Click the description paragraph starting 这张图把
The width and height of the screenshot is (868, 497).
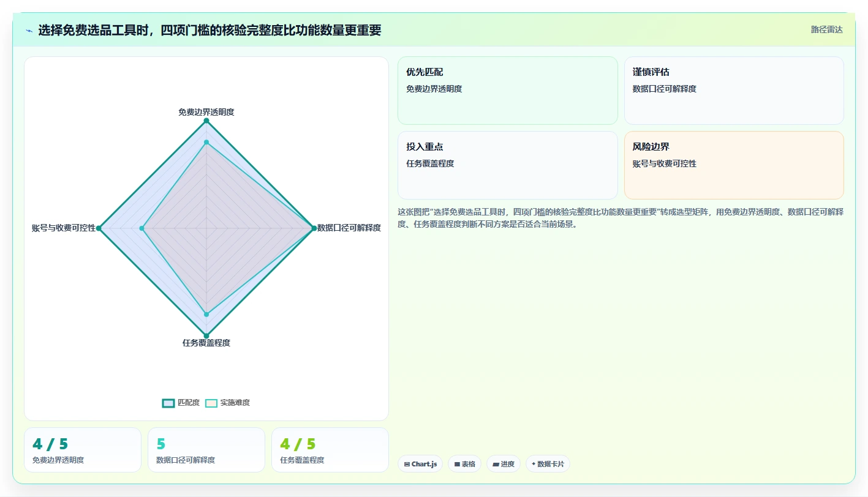(621, 218)
